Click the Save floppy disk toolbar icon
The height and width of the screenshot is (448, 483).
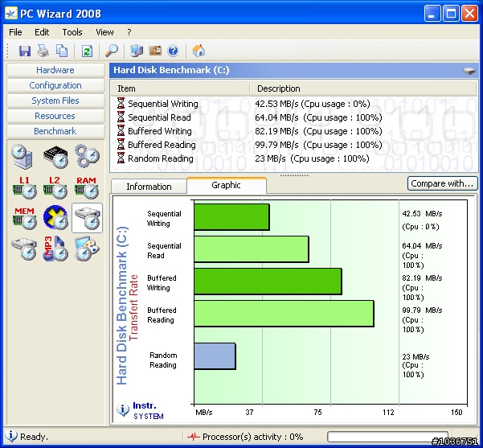(25, 51)
